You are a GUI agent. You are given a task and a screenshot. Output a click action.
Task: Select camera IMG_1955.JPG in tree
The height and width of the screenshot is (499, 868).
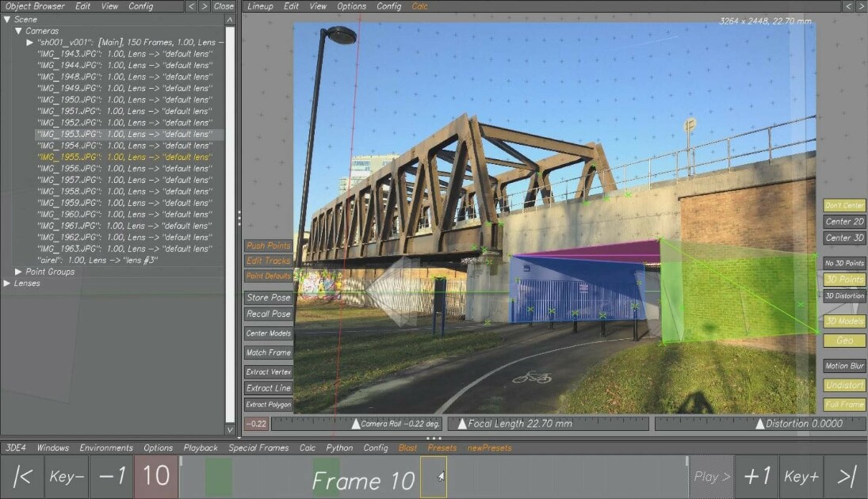(x=129, y=157)
